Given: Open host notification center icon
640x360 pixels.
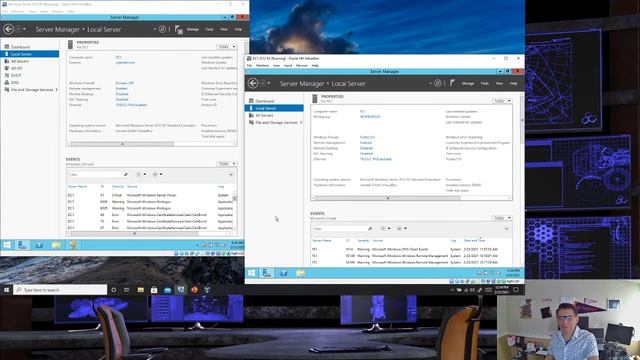Looking at the screenshot, I should 516,290.
